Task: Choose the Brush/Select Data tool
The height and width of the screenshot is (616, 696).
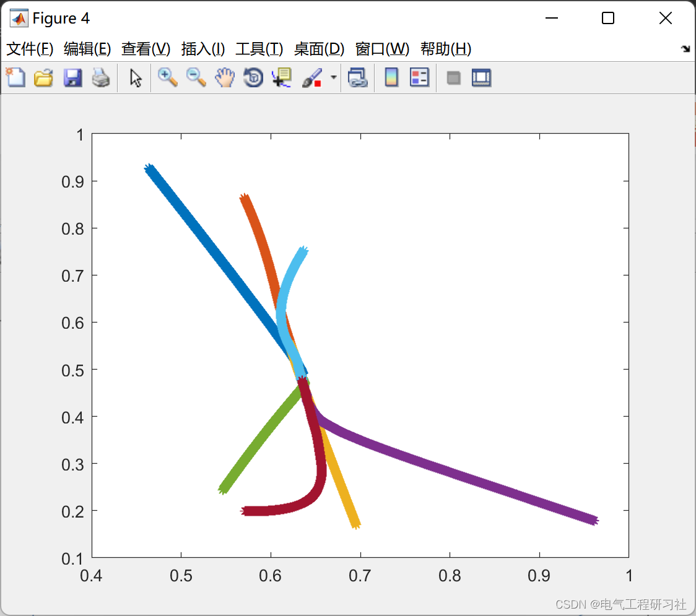Action: [312, 77]
